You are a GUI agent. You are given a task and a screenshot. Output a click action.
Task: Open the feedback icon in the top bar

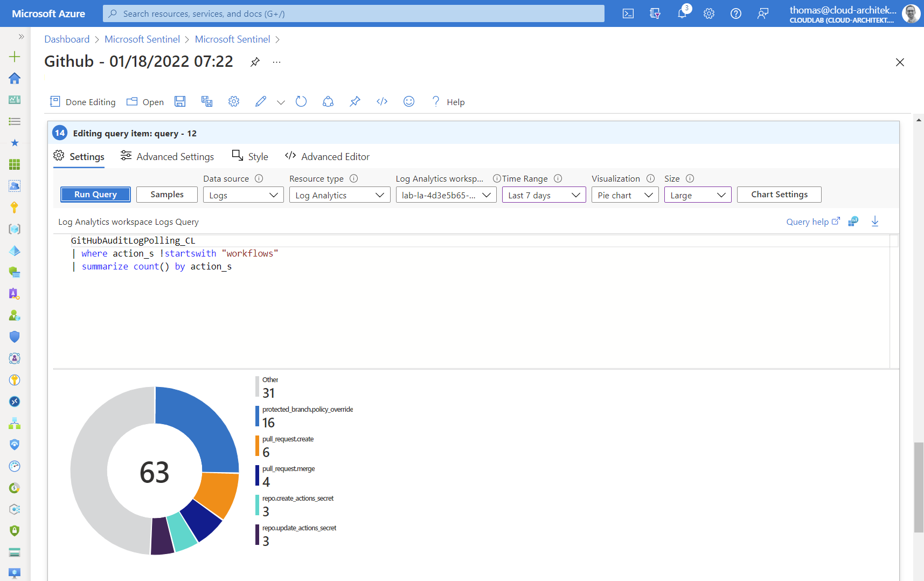coord(763,13)
